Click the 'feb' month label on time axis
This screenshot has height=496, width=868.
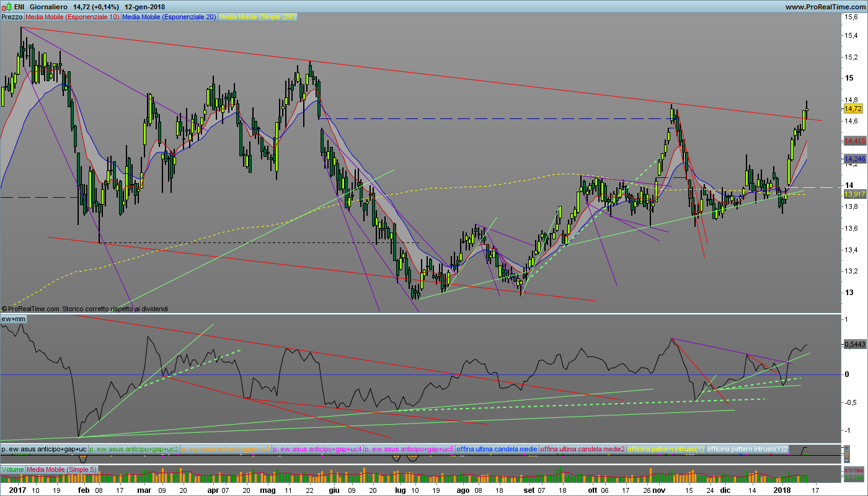click(83, 490)
